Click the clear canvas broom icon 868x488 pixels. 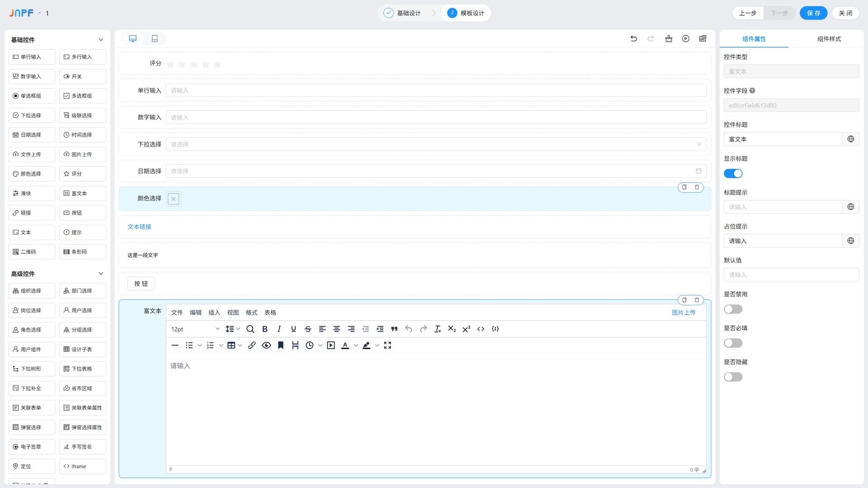coord(669,38)
